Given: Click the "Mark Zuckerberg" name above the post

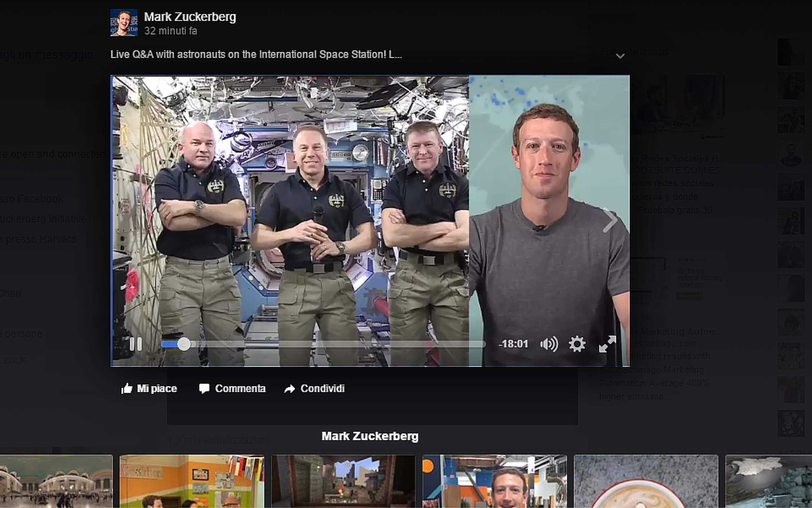Looking at the screenshot, I should [189, 16].
